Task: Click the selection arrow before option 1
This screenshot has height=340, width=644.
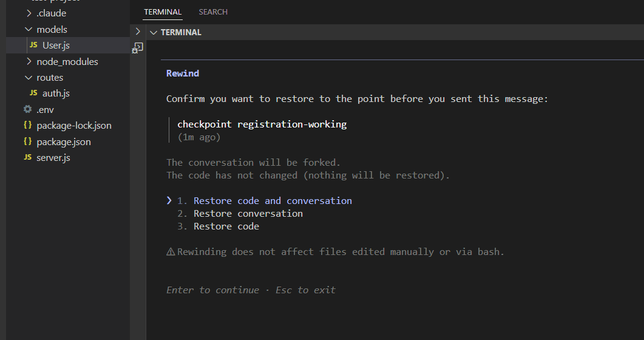Action: pos(169,200)
